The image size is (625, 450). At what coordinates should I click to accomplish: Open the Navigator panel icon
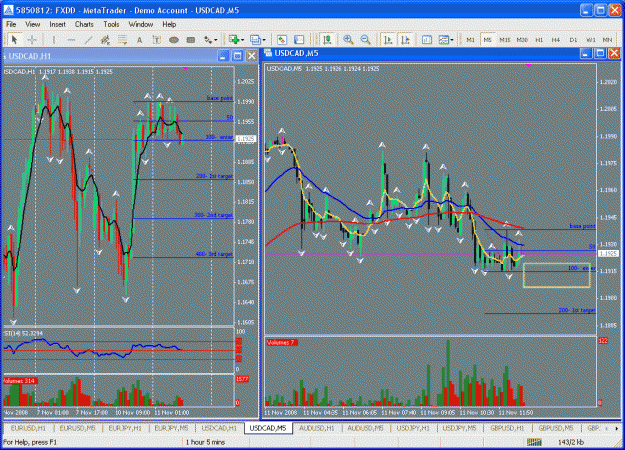point(299,40)
